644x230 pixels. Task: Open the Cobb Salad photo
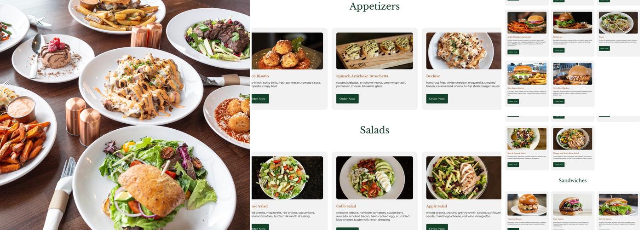374,178
